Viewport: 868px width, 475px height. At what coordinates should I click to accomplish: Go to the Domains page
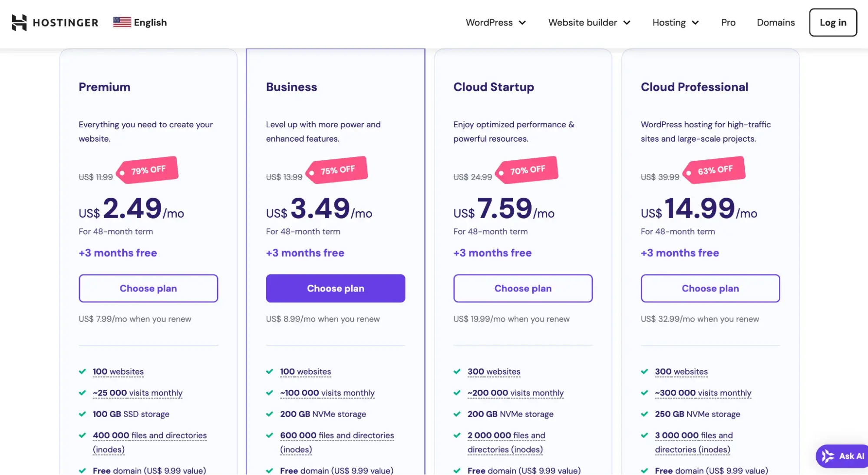[x=776, y=23]
